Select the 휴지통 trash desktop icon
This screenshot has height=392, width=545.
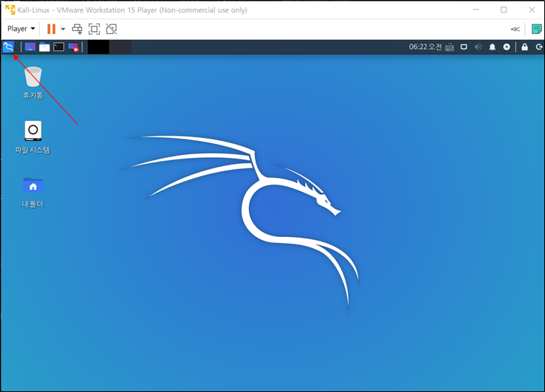[33, 83]
